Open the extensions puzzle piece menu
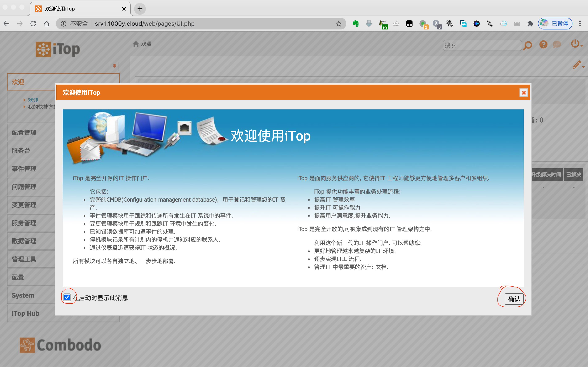Screen dimensions: 588x367 pos(530,24)
